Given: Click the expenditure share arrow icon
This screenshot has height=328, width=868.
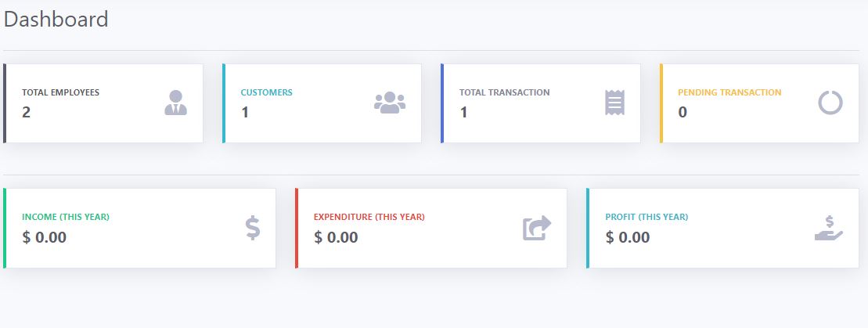Looking at the screenshot, I should pos(537,228).
